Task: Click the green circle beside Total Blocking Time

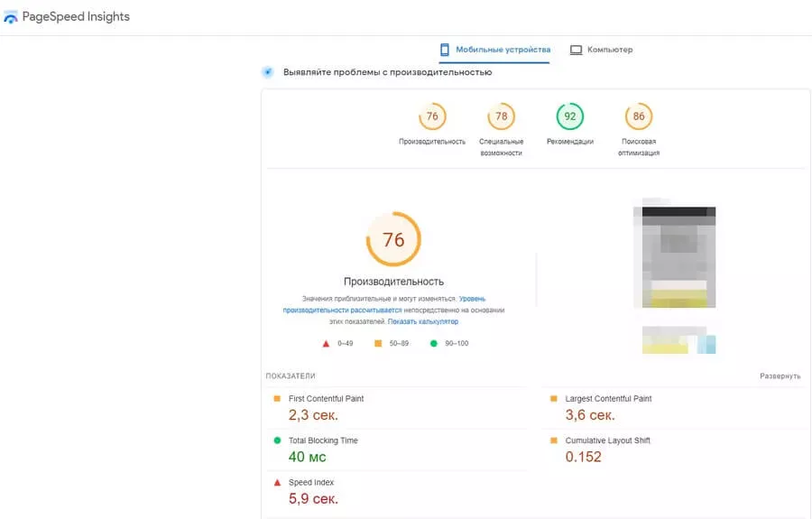Action: [x=277, y=440]
